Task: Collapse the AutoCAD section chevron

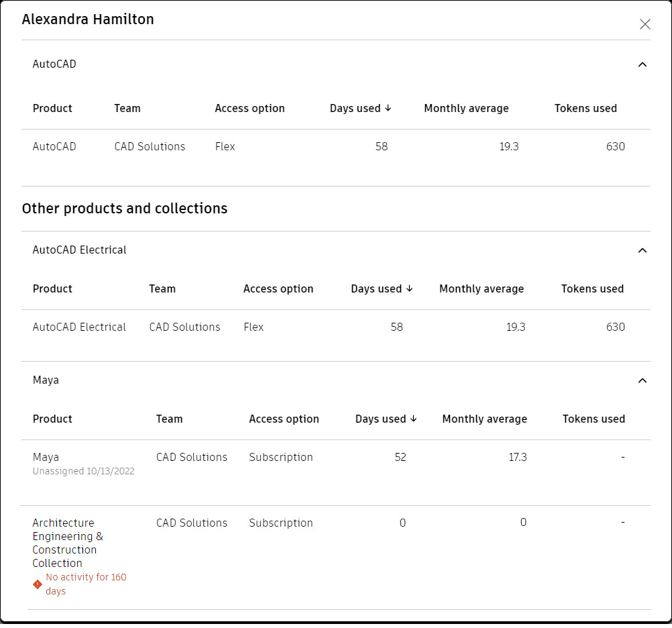Action: click(642, 64)
